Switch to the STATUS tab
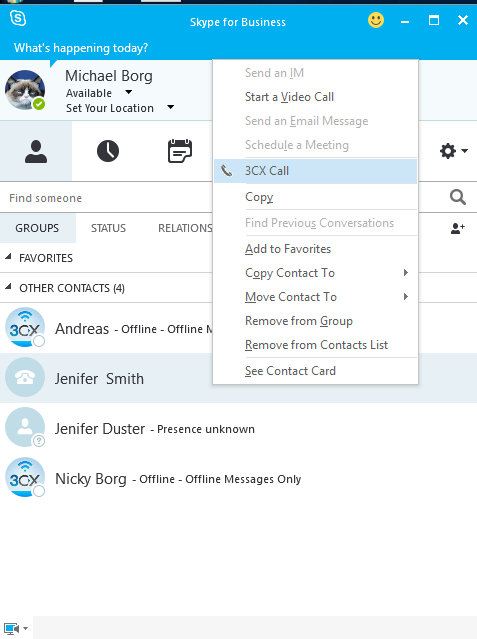The height and width of the screenshot is (639, 477). coord(108,228)
